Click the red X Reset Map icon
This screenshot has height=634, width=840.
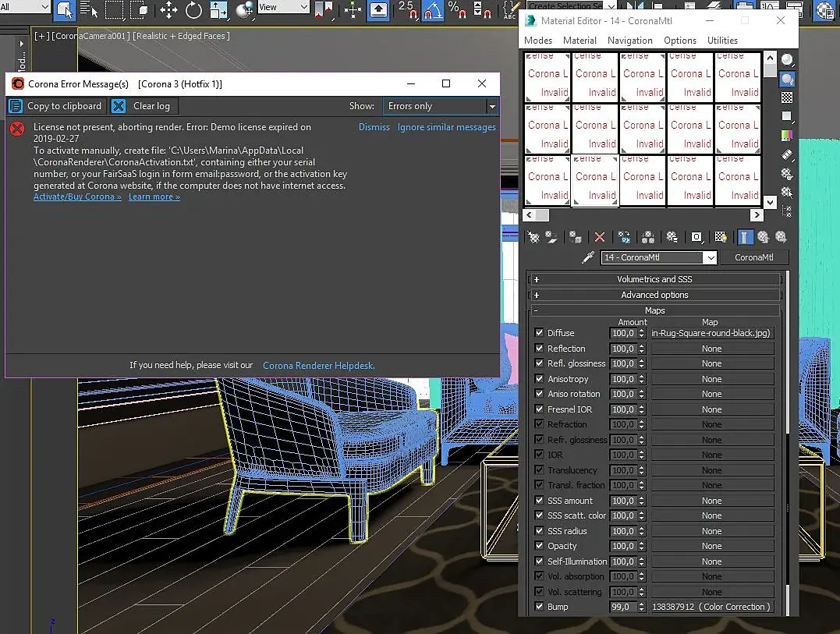(600, 237)
